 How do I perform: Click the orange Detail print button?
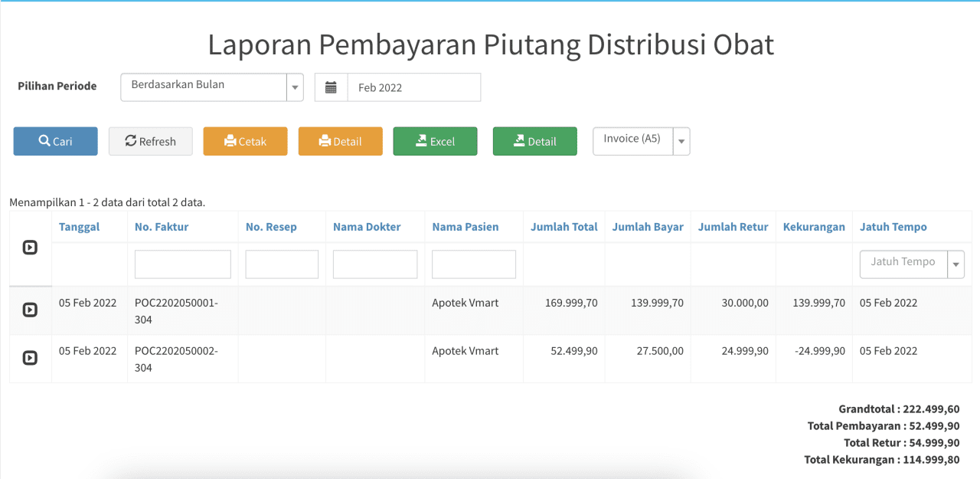340,141
